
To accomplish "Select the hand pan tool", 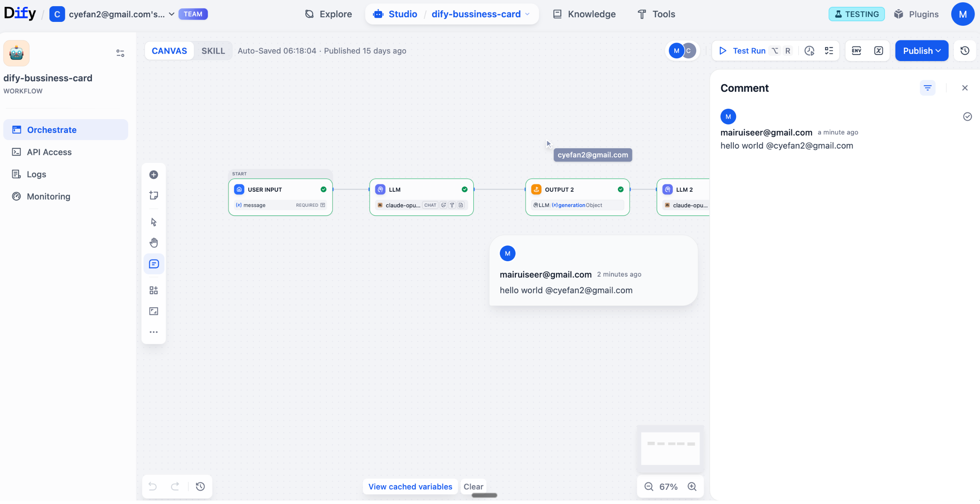I will pyautogui.click(x=153, y=243).
